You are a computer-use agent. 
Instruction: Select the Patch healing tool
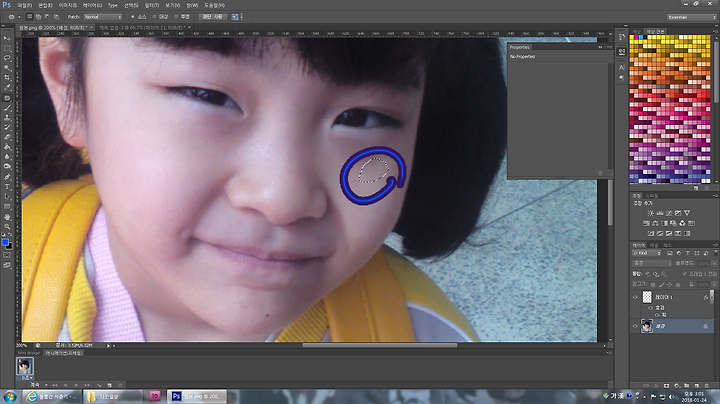(7, 98)
